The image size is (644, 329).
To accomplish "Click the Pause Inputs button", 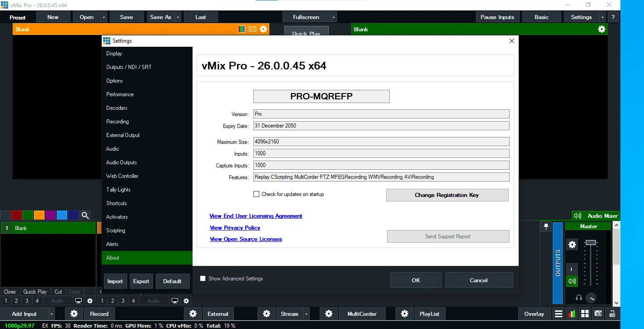I will (x=497, y=17).
